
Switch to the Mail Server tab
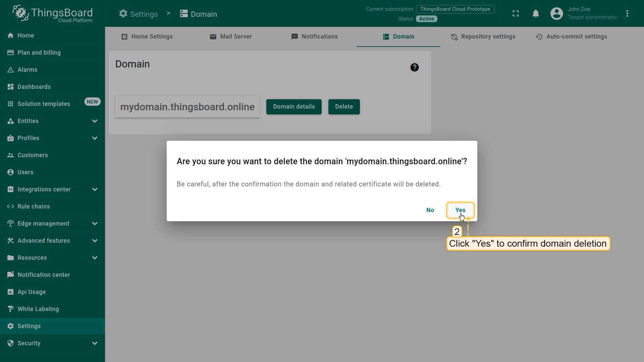pyautogui.click(x=231, y=37)
